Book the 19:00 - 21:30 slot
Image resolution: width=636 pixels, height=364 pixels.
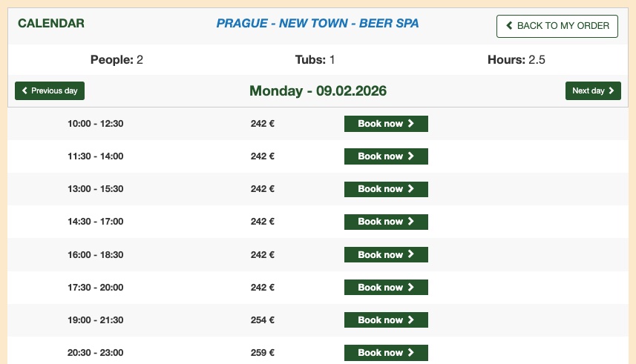click(386, 320)
